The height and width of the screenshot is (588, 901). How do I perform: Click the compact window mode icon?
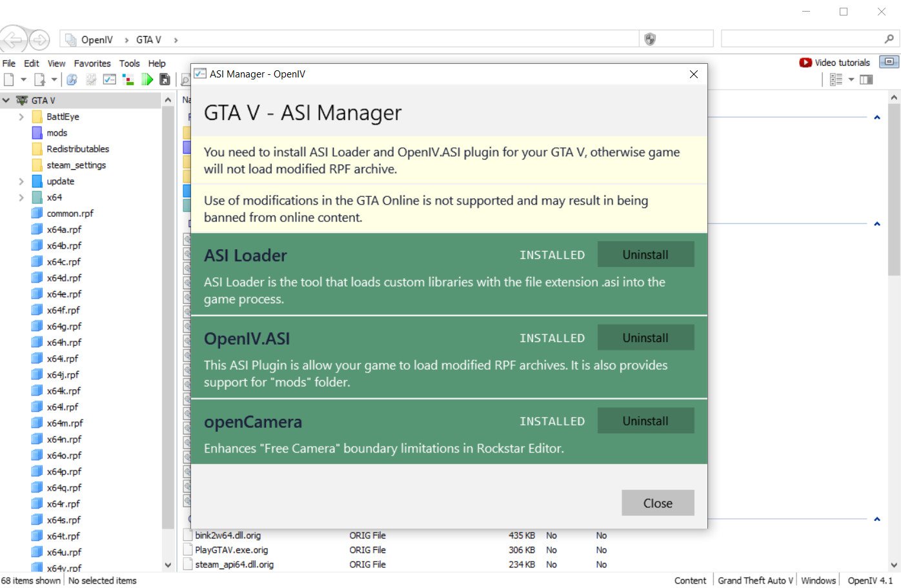coord(889,62)
